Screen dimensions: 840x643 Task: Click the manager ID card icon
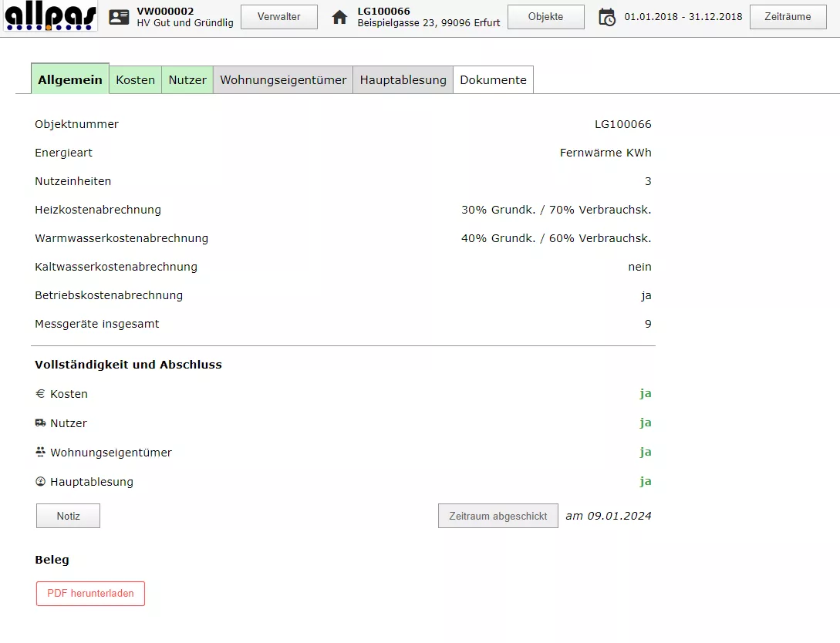pyautogui.click(x=119, y=17)
